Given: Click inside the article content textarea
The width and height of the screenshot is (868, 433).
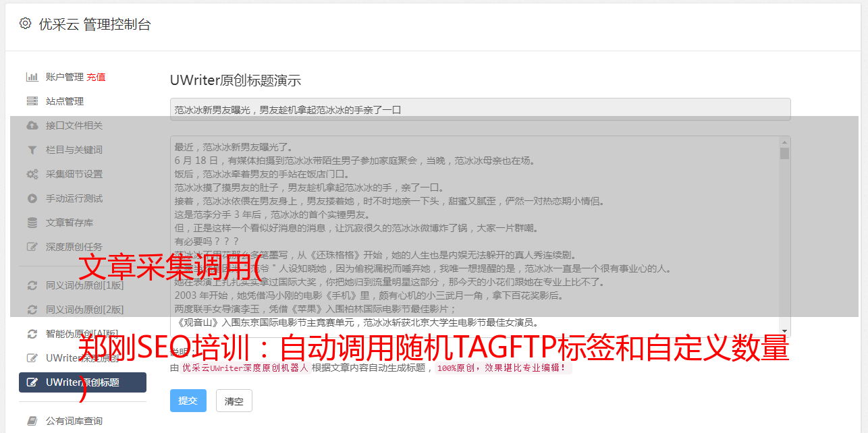Looking at the screenshot, I should 474,237.
